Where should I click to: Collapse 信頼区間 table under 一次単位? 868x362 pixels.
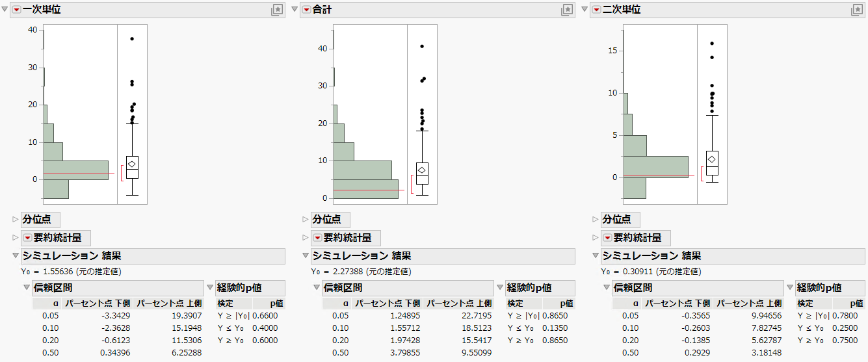(x=27, y=288)
